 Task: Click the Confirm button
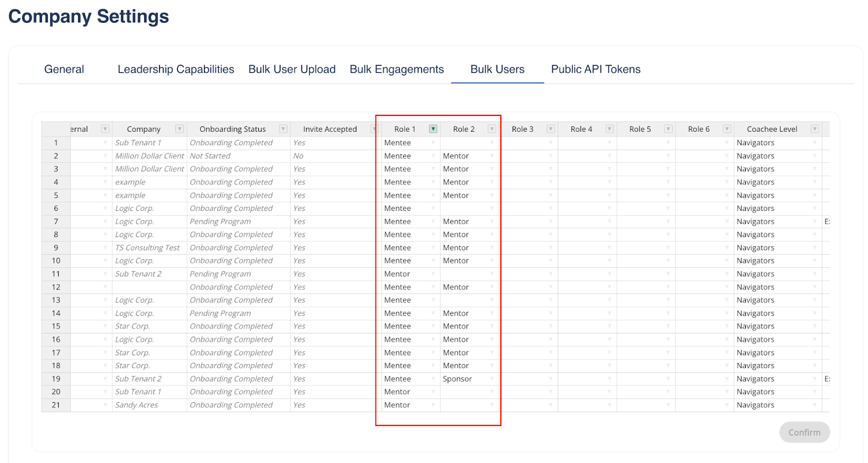point(804,432)
